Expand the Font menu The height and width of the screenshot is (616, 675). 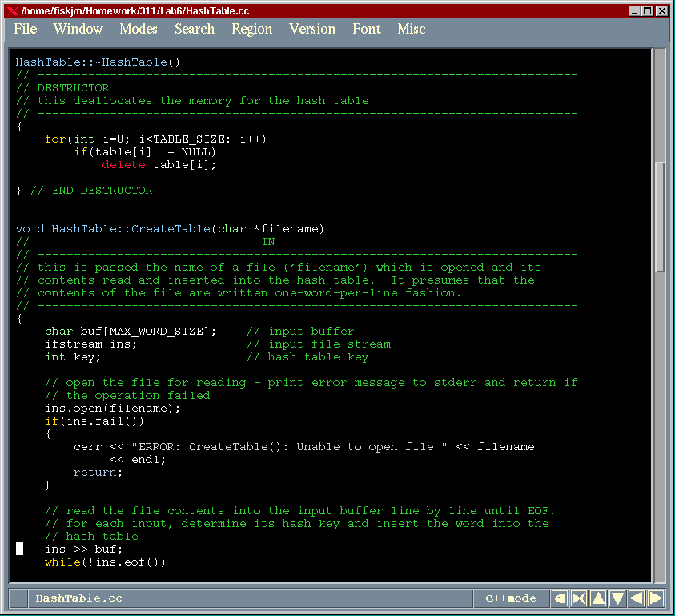367,29
